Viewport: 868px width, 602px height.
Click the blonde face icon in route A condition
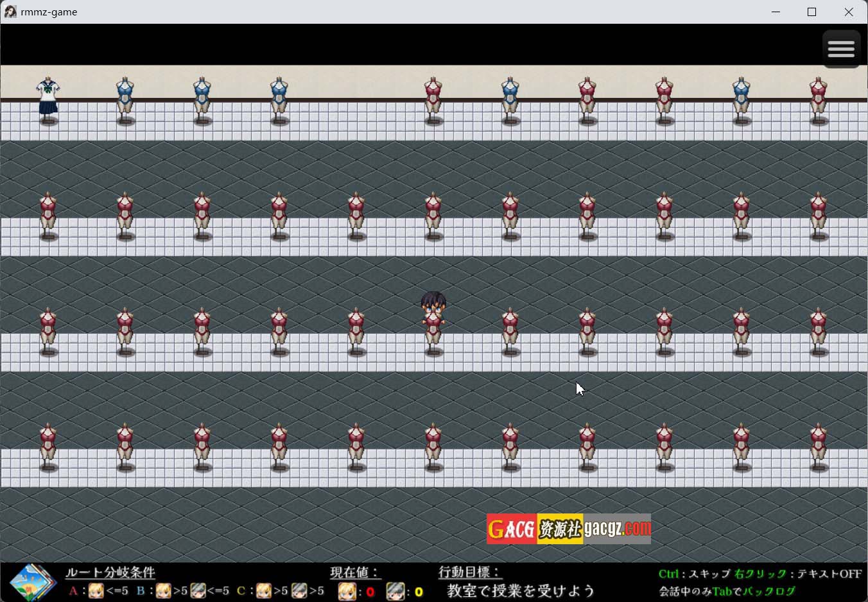coord(96,590)
